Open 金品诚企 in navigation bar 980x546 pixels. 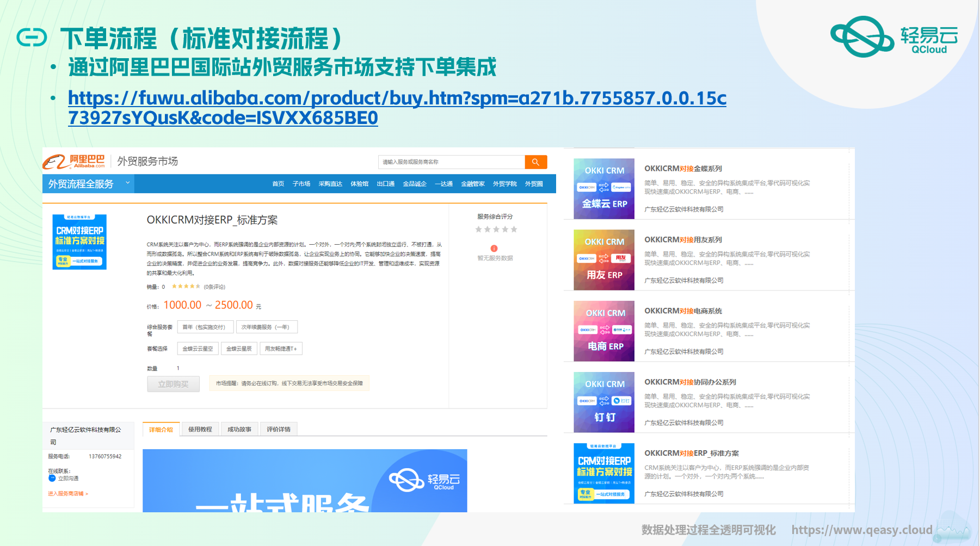[x=415, y=184]
